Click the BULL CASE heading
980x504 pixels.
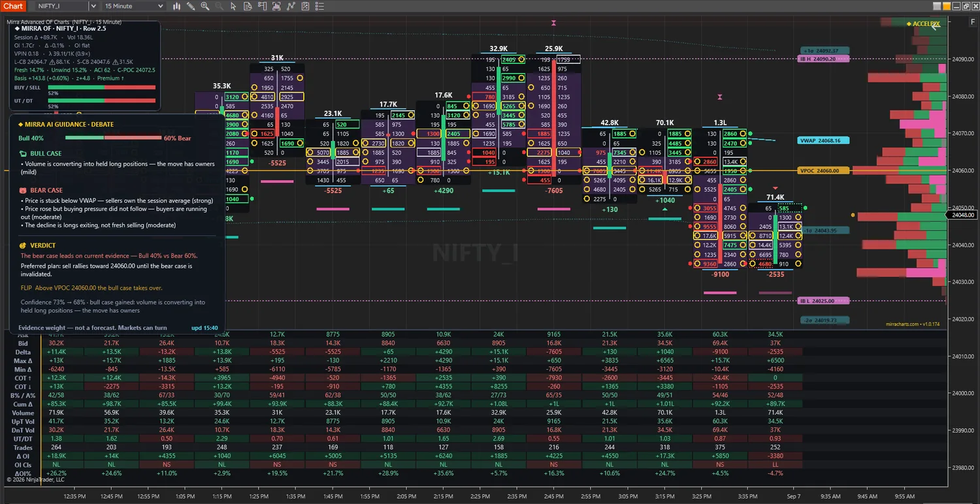click(x=46, y=153)
